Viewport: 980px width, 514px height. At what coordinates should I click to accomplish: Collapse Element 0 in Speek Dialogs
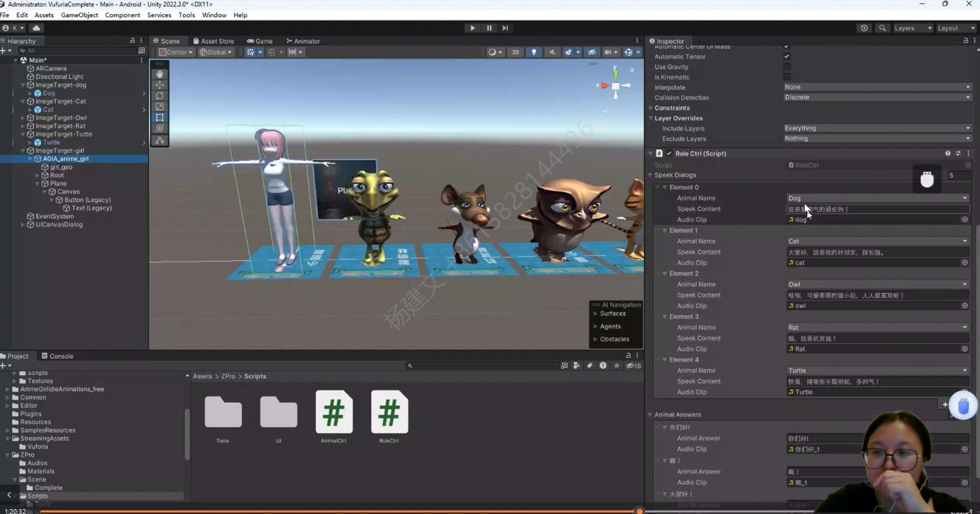(x=665, y=187)
